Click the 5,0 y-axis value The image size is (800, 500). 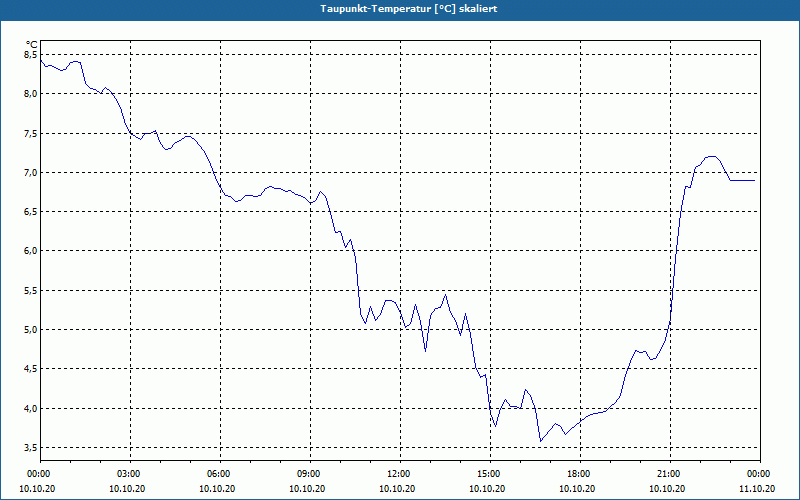[30, 330]
